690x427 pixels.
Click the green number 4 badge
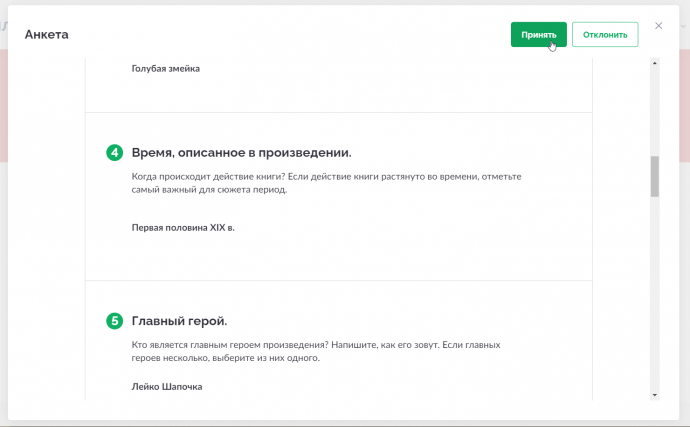114,153
